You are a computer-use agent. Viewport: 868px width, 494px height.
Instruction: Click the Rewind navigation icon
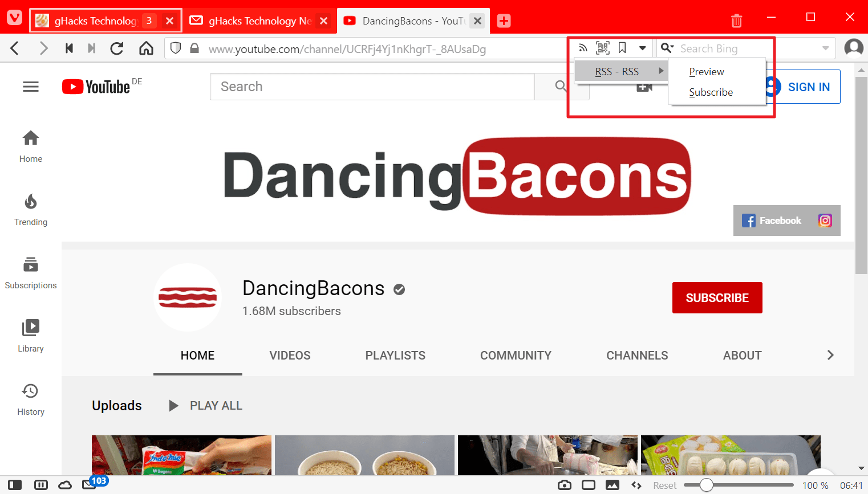(69, 48)
